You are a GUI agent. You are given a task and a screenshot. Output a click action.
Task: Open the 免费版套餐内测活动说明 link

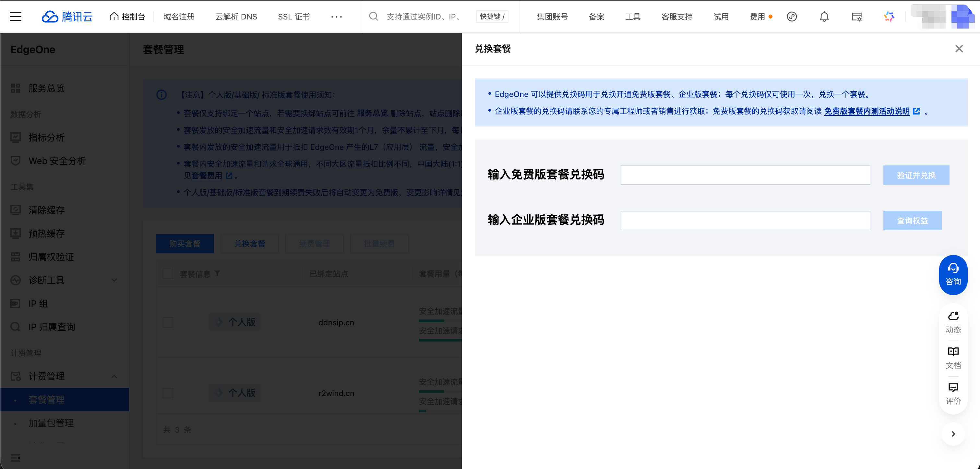pyautogui.click(x=866, y=111)
